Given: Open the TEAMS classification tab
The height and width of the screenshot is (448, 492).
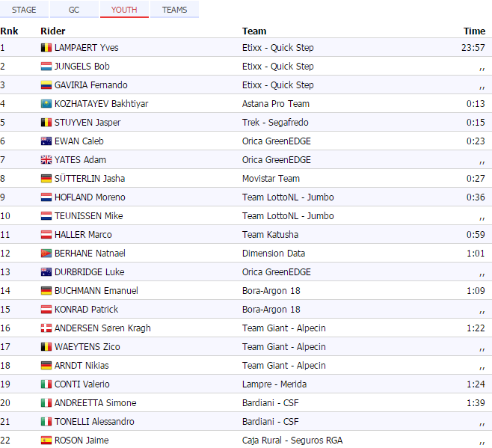Looking at the screenshot, I should coord(174,10).
